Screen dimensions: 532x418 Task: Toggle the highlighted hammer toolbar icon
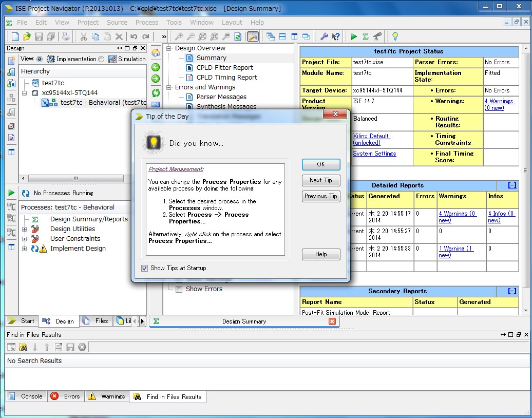[253, 36]
